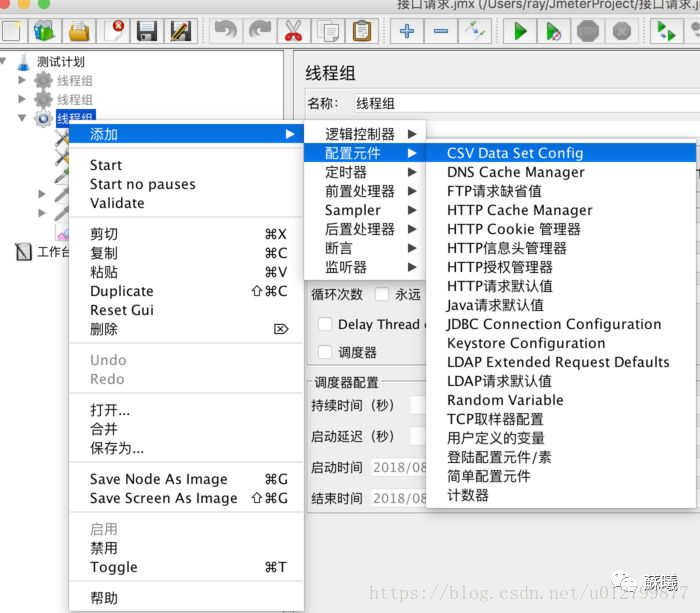Click the Toggle enable/disable toolbar icon
The height and width of the screenshot is (613, 700).
point(475,31)
